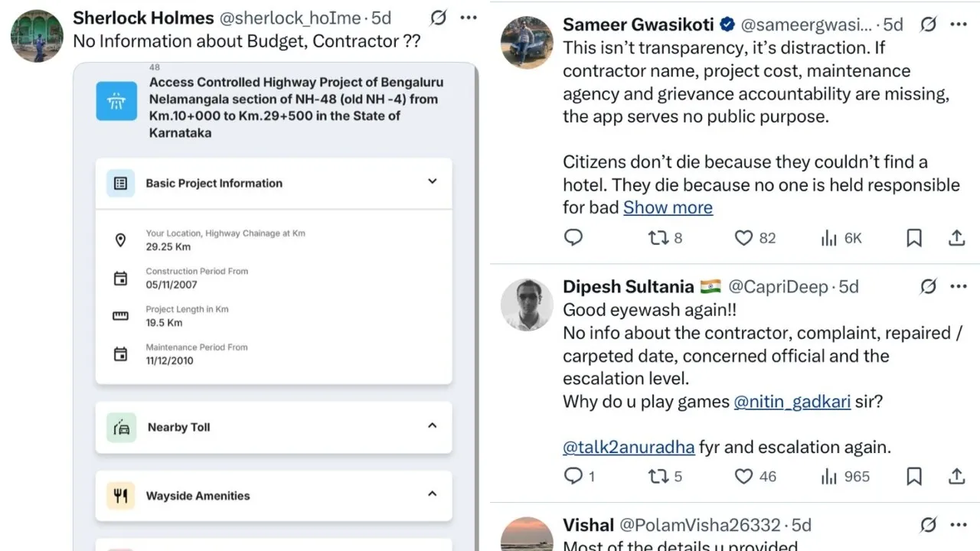The width and height of the screenshot is (980, 551).
Task: Expand the Wayside Amenities section
Action: point(432,495)
